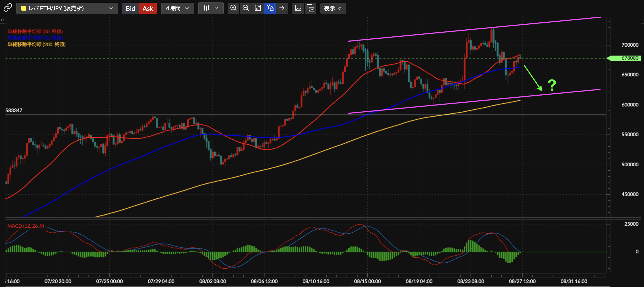Zoom in on the chart

(233, 8)
